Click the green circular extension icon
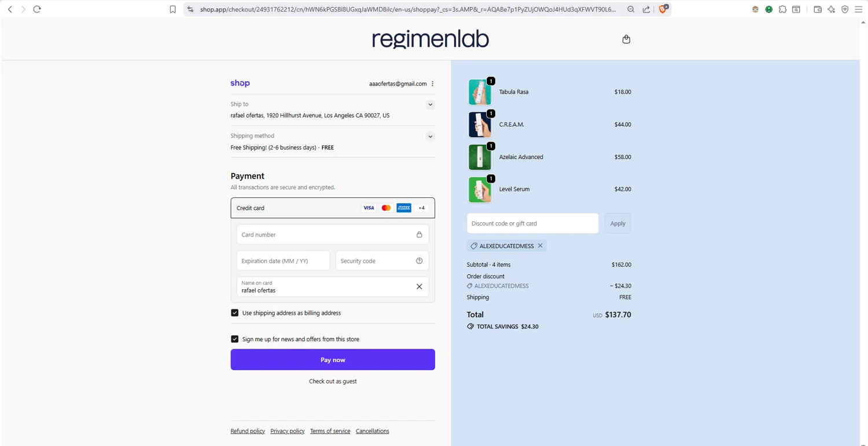The height and width of the screenshot is (446, 868). click(769, 9)
